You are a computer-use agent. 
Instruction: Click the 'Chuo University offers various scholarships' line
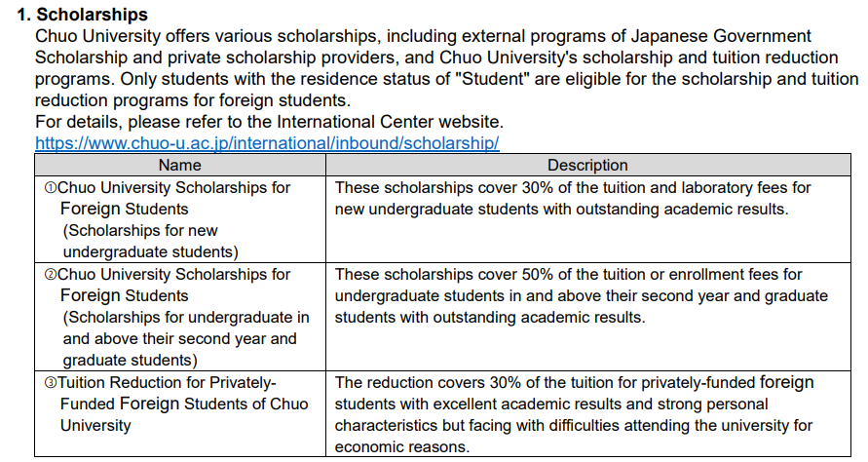(x=423, y=35)
